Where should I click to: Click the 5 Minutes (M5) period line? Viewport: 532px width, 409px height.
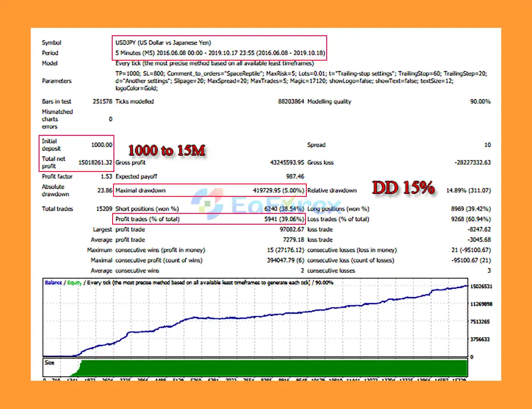pos(220,53)
